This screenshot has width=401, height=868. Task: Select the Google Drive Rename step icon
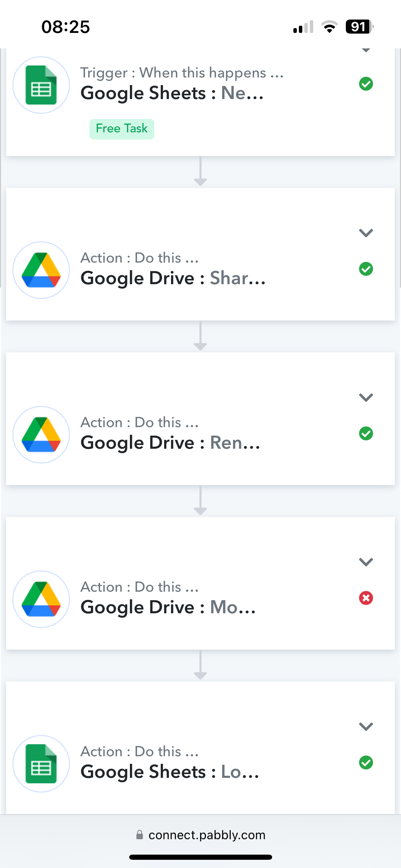(41, 435)
